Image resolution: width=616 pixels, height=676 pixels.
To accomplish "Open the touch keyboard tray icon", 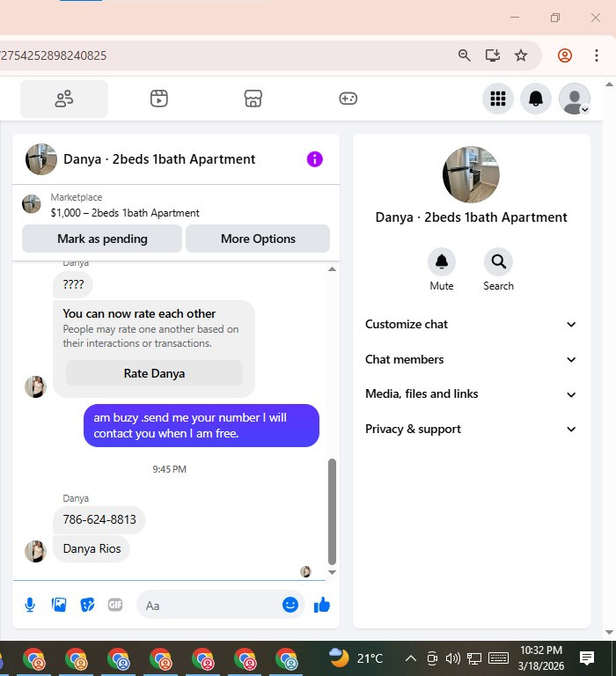I will click(498, 658).
